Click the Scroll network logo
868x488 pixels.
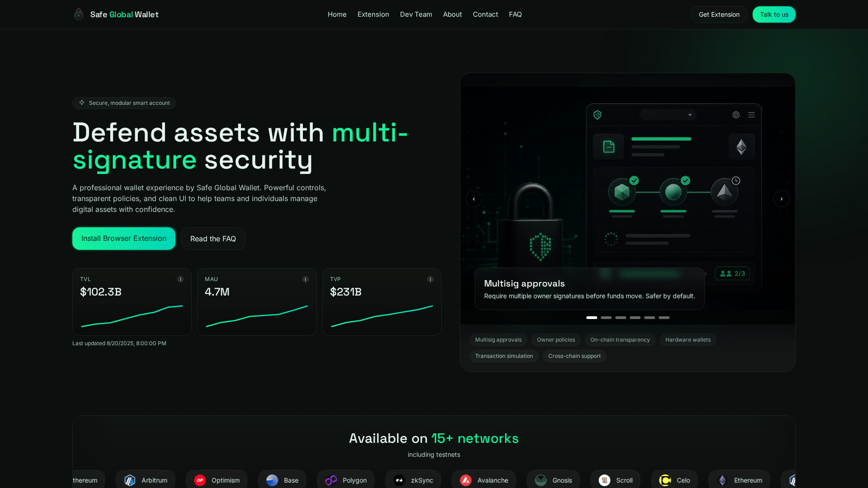click(x=604, y=480)
